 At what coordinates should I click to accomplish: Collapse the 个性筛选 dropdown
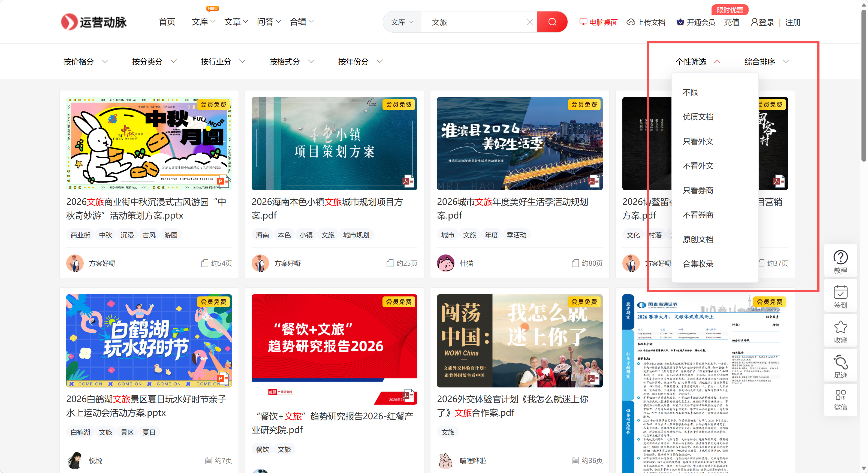click(x=698, y=62)
